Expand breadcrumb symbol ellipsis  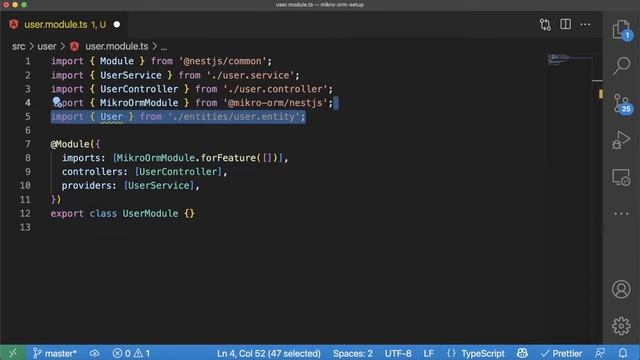point(164,47)
